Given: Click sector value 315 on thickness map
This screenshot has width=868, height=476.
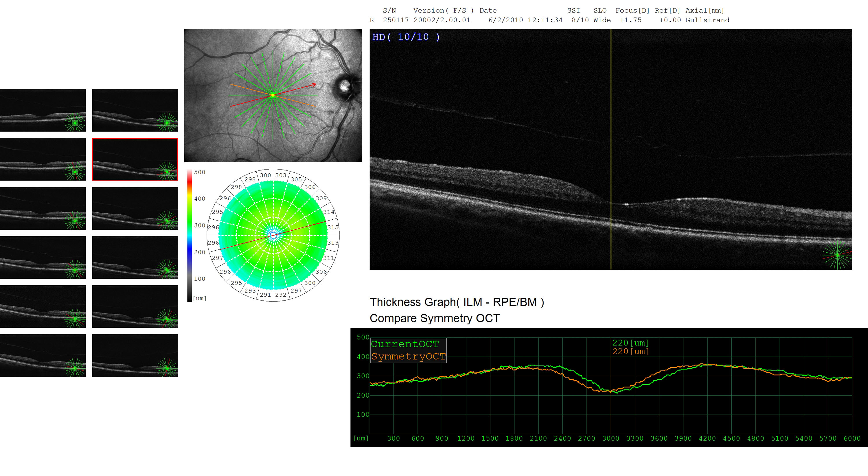Looking at the screenshot, I should pos(332,227).
